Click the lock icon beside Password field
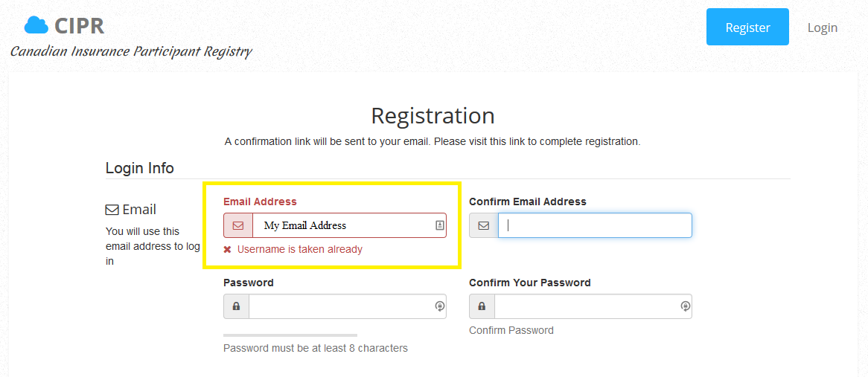868x377 pixels. coord(237,306)
